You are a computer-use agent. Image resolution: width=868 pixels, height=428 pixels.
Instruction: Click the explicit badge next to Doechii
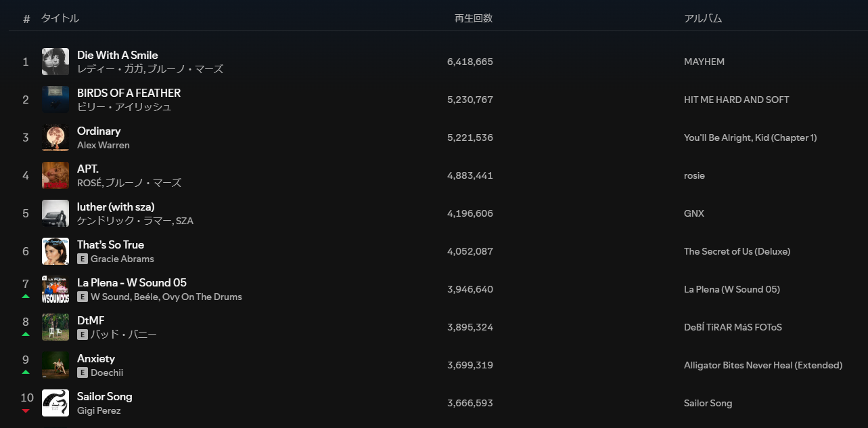[x=83, y=372]
